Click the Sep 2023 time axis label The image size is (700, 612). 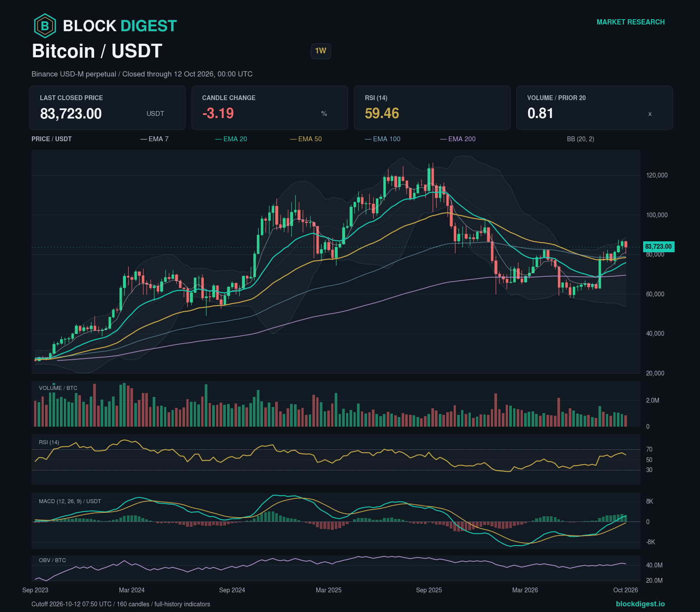[x=35, y=590]
